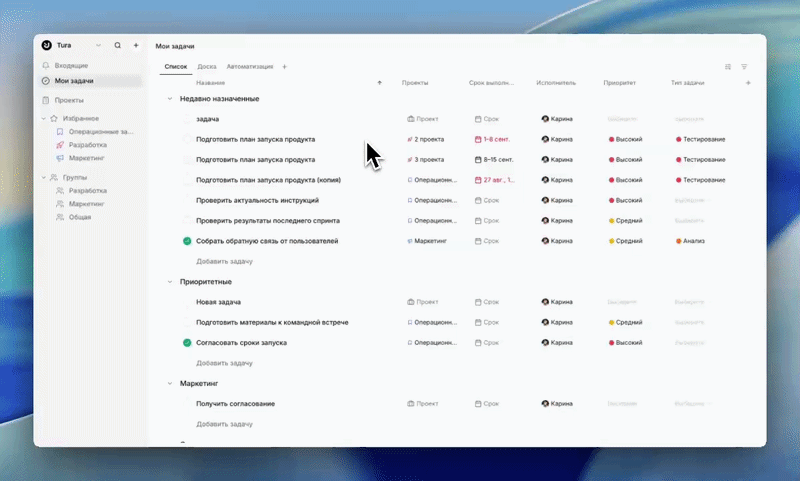Open Разработка favorite in sidebar
Image resolution: width=800 pixels, height=481 pixels.
tap(88, 145)
